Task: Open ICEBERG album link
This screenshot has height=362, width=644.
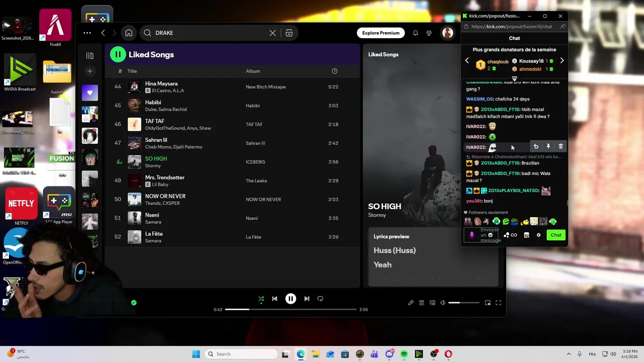Action: coord(255,162)
